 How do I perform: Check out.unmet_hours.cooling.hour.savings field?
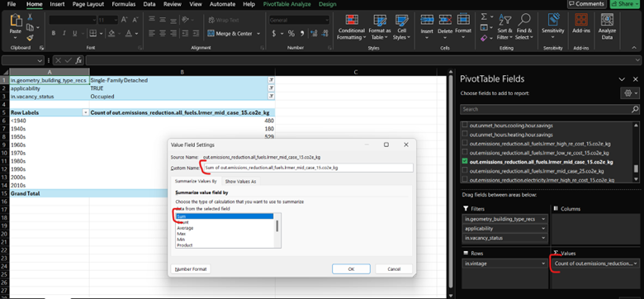point(465,126)
